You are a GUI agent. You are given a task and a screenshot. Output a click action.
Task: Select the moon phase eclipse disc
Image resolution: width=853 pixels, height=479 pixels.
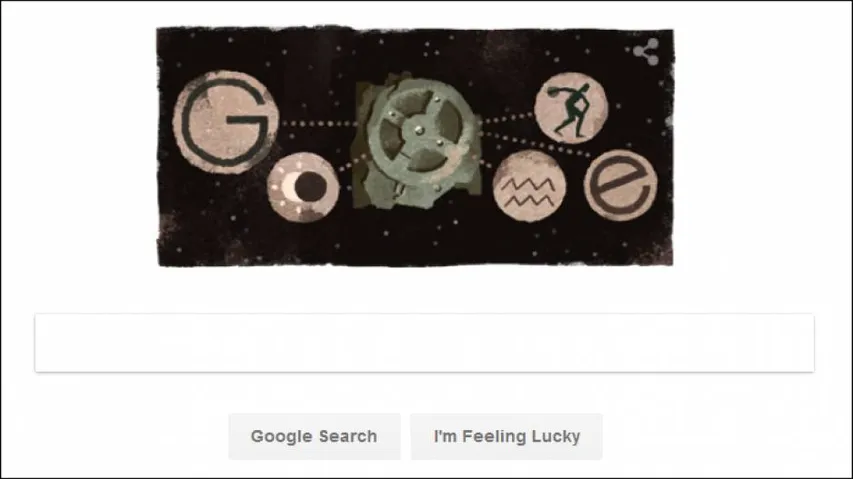[303, 188]
